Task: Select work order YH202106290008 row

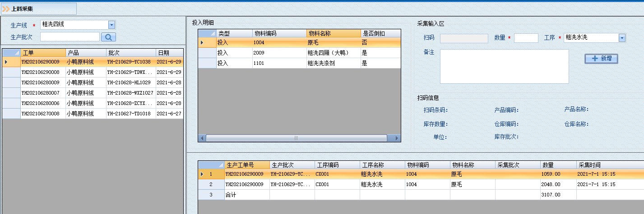Action: click(40, 72)
